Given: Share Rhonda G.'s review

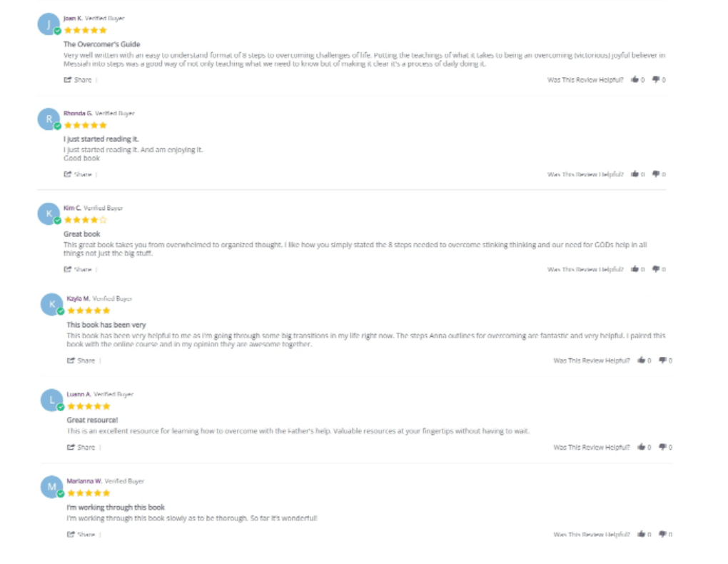Looking at the screenshot, I should click(x=79, y=174).
